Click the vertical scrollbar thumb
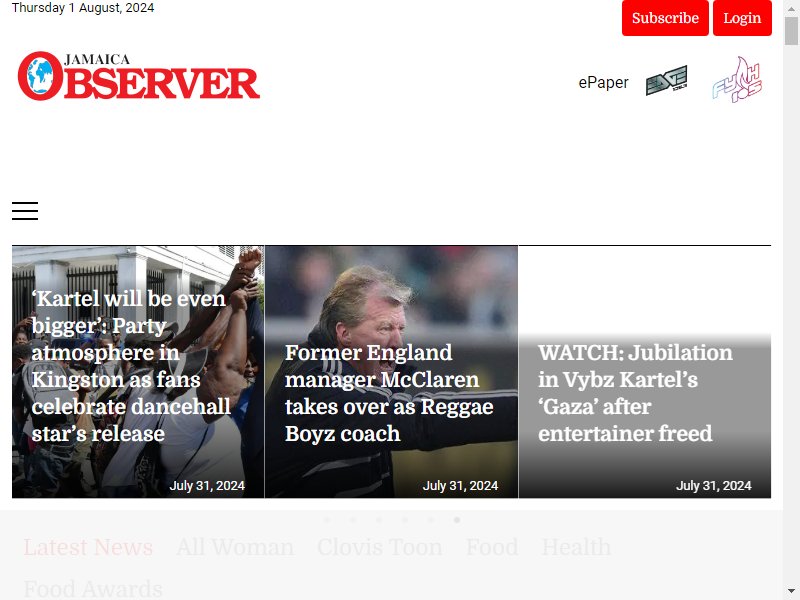Screen dimensions: 800x600 (x=791, y=31)
